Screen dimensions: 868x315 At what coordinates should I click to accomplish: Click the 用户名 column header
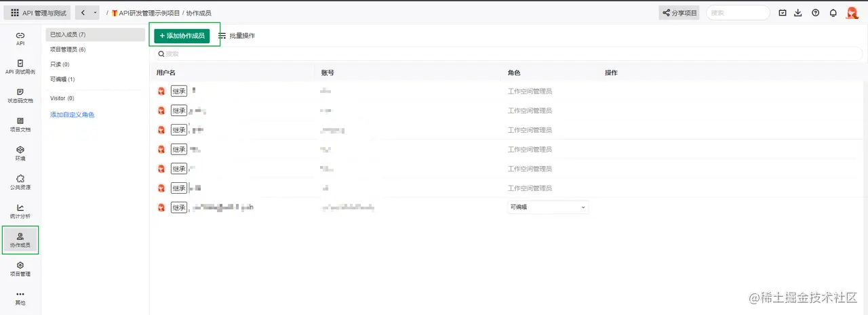click(165, 72)
